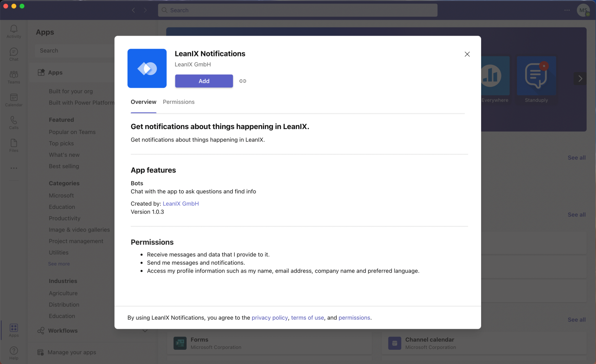Open the Channel calendar app card
This screenshot has width=596, height=364.
484,343
